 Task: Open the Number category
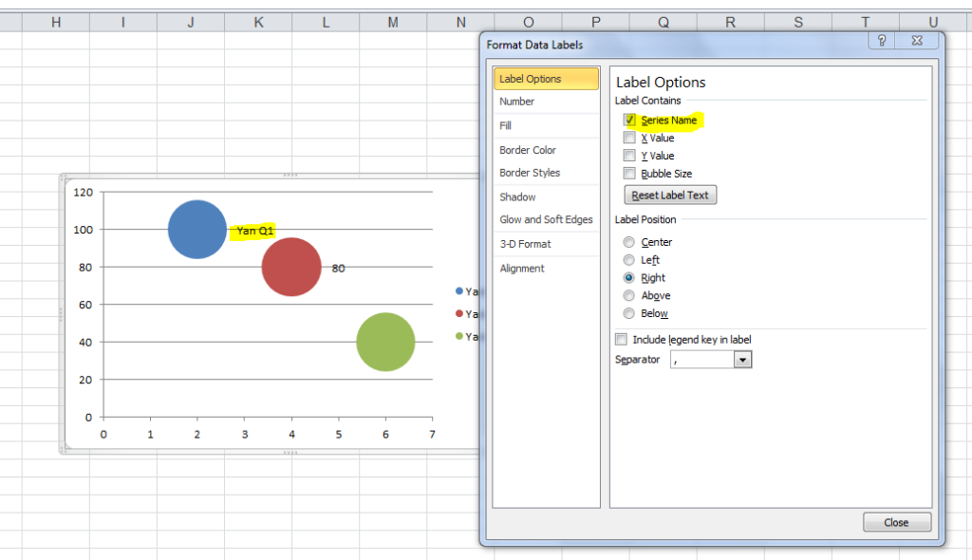(546, 102)
